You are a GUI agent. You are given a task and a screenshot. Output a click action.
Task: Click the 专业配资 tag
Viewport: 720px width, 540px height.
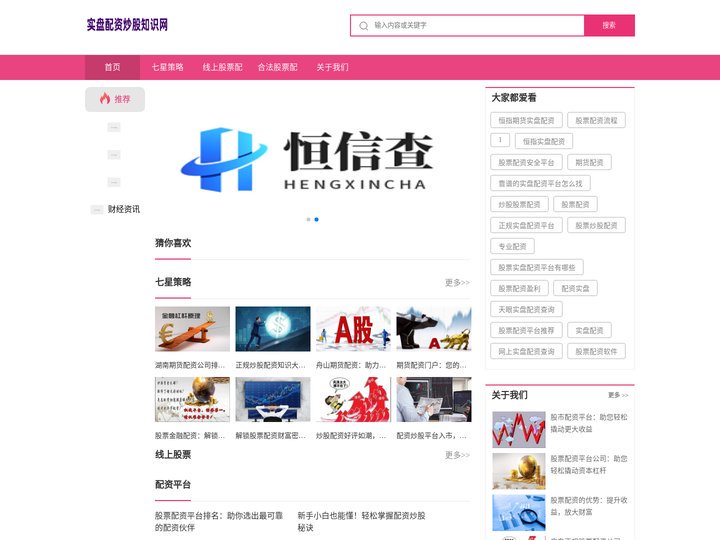click(x=512, y=247)
